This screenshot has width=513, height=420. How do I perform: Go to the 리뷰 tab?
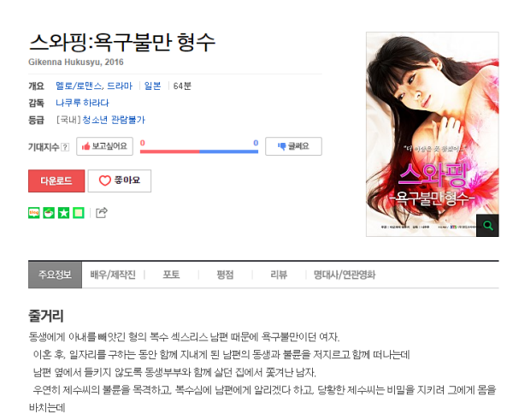(279, 275)
